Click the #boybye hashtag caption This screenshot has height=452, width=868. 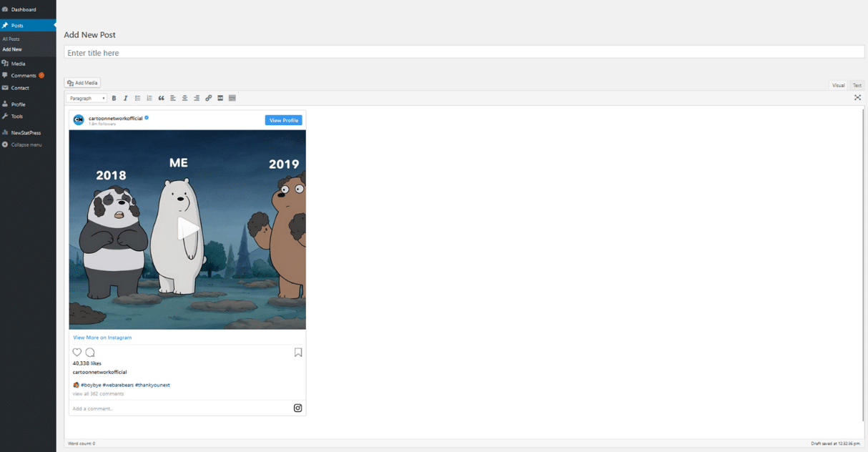91,385
